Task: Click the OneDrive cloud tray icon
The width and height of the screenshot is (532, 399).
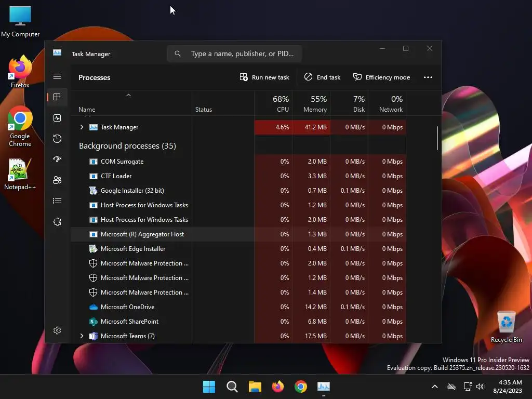Action: pyautogui.click(x=451, y=387)
